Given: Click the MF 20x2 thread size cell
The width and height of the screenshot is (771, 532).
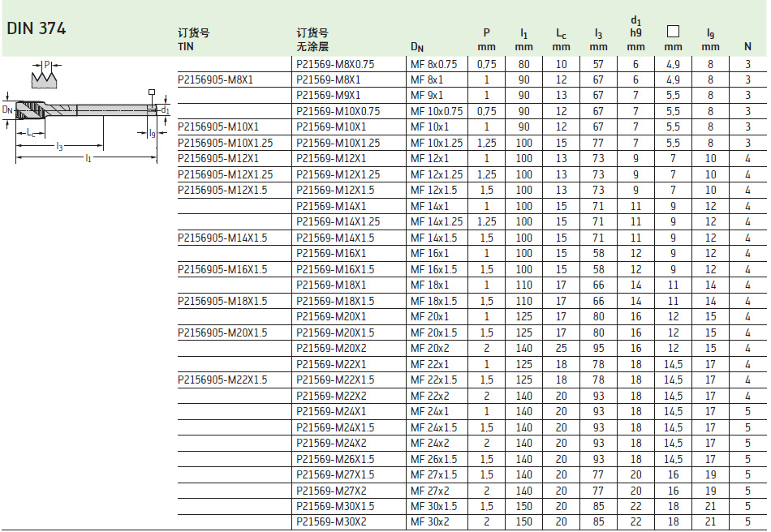Looking at the screenshot, I should [x=430, y=349].
